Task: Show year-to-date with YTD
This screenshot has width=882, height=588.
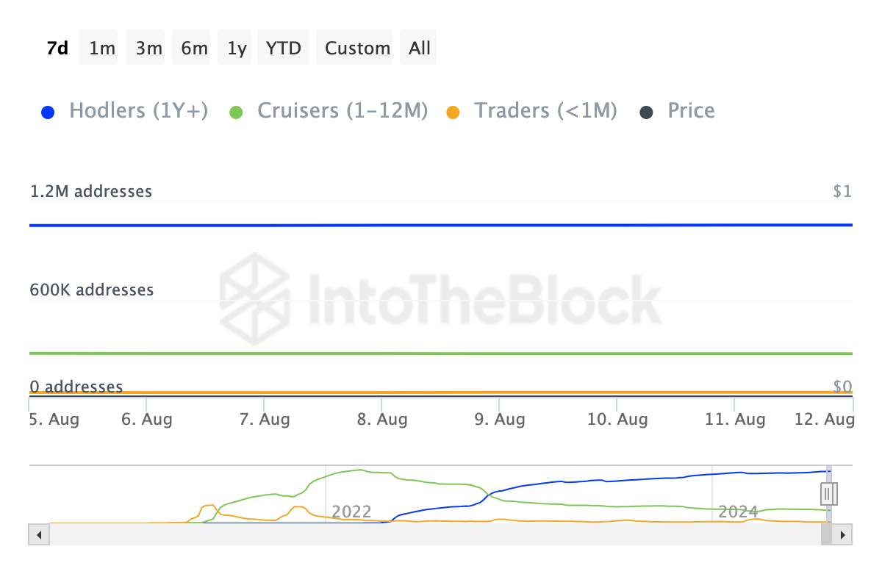Action: pos(284,49)
